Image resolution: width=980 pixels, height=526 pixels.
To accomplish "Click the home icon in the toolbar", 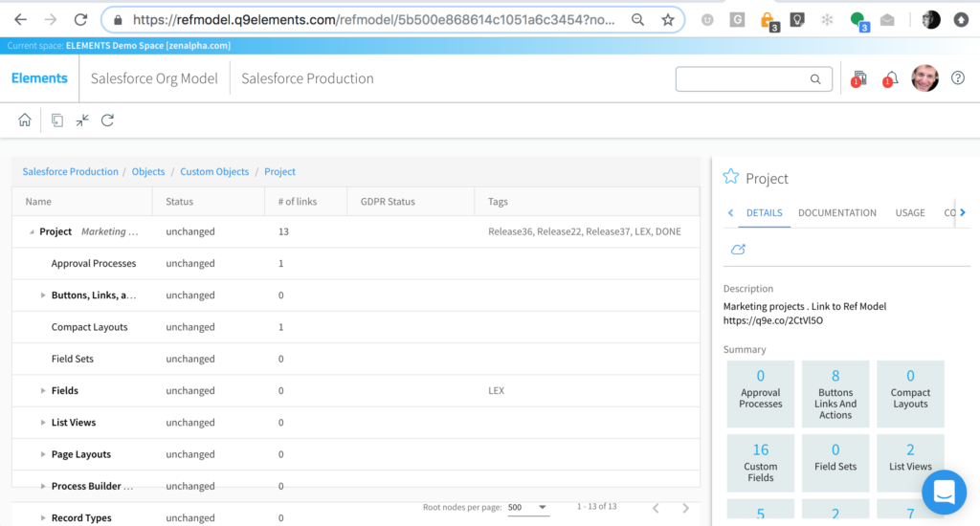I will point(25,121).
